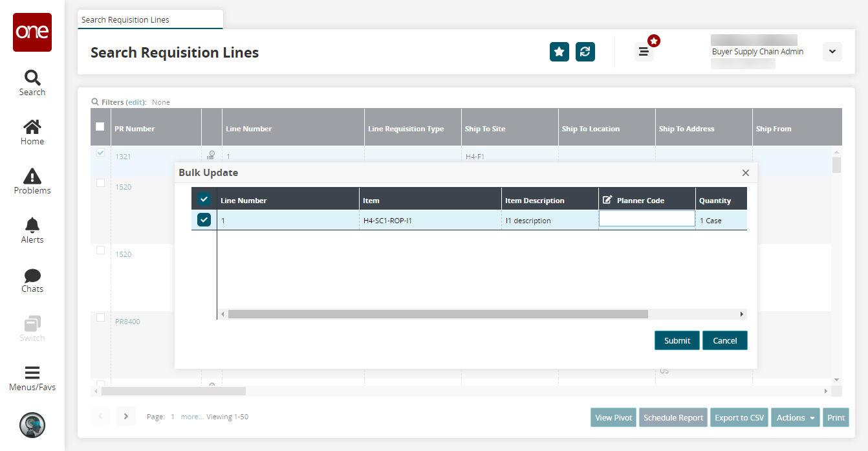The image size is (868, 451).
Task: Sort by Ship To Site header
Action: 509,128
